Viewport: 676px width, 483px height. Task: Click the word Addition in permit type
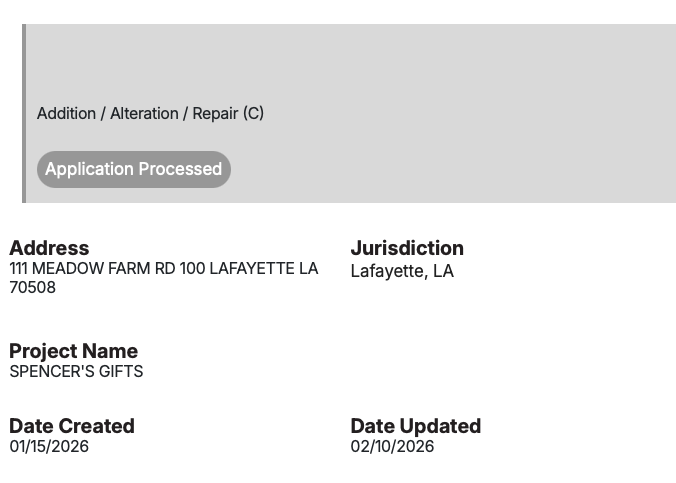click(x=66, y=114)
